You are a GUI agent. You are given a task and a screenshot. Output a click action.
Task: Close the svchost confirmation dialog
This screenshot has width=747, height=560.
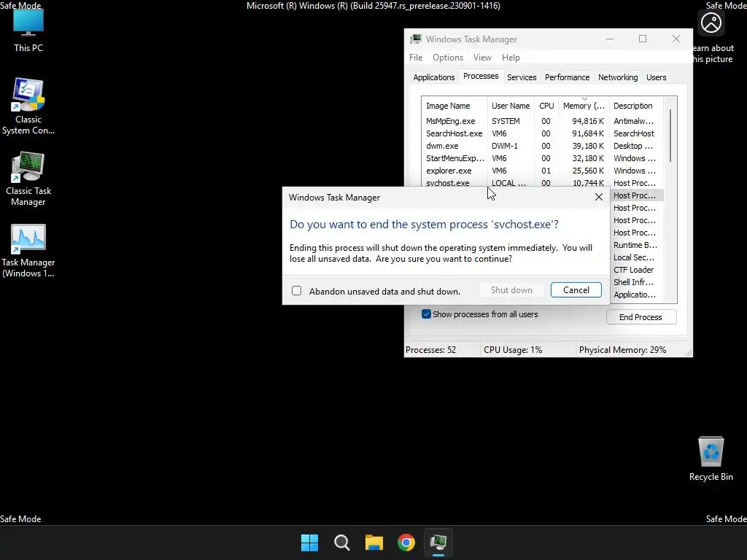click(599, 197)
